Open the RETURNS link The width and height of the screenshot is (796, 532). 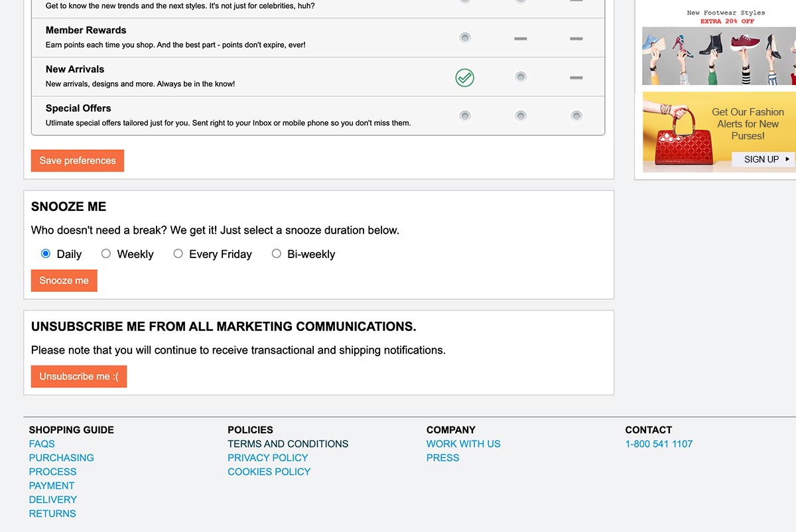pyautogui.click(x=52, y=513)
